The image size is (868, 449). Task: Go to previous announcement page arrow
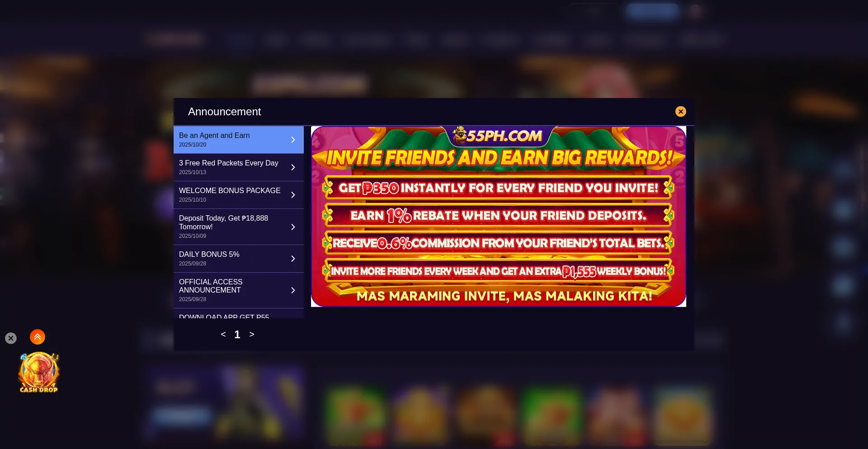tap(223, 335)
